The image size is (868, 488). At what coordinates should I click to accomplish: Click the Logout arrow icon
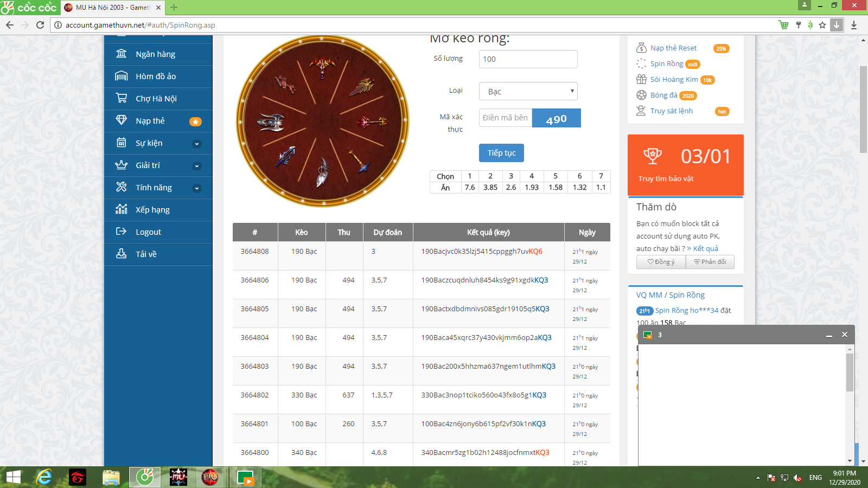pyautogui.click(x=122, y=232)
